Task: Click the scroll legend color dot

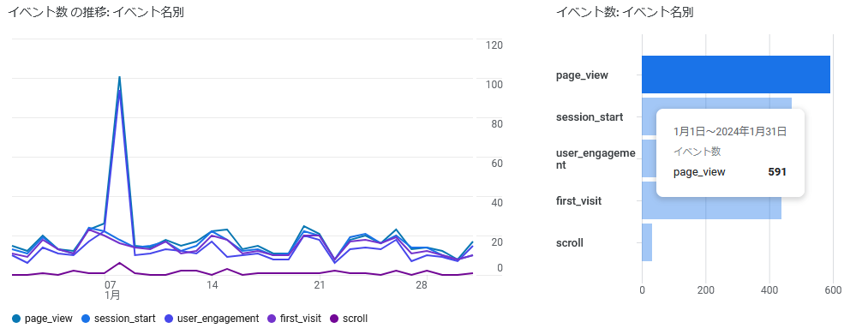Action: coord(334,319)
